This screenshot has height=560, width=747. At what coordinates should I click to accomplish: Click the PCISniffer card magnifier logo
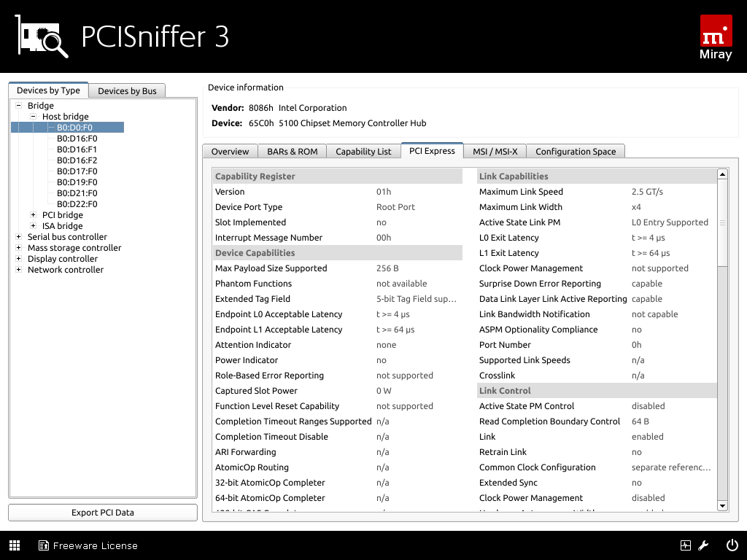(x=42, y=36)
